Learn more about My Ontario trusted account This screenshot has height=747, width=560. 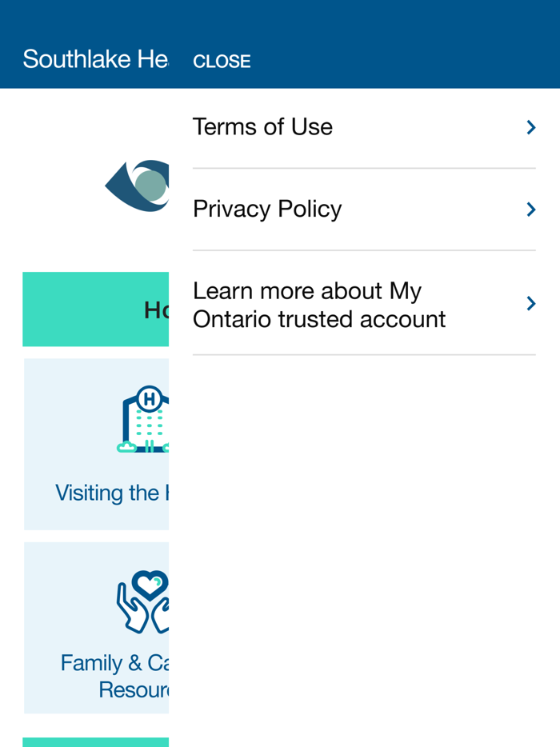[364, 303]
